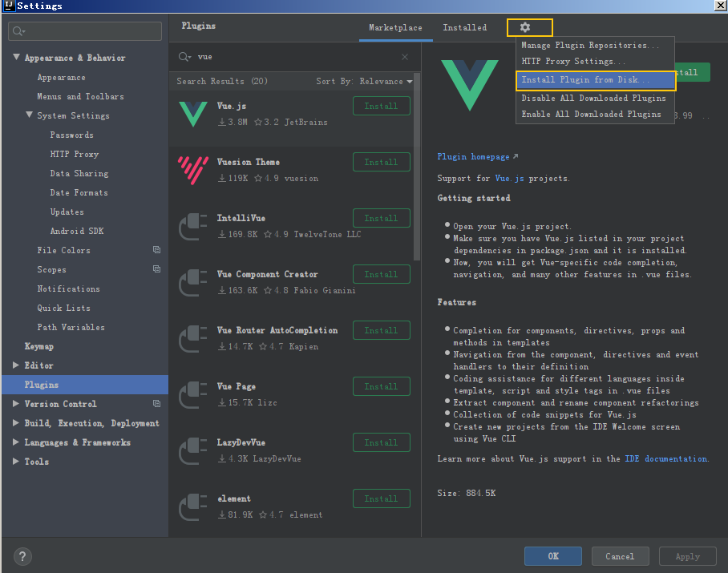Click the IntelliJ icon in title bar
Viewport: 728px width, 573px height.
click(8, 6)
